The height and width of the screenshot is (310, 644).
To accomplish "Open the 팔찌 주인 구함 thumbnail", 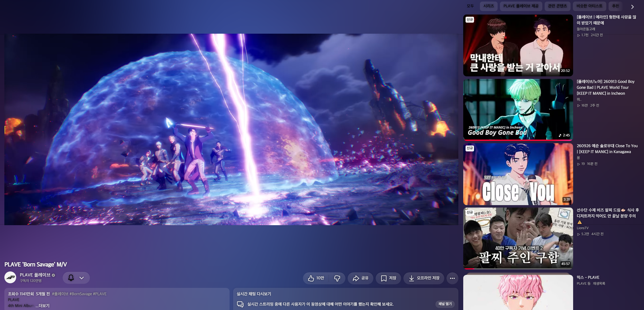I will (x=518, y=238).
